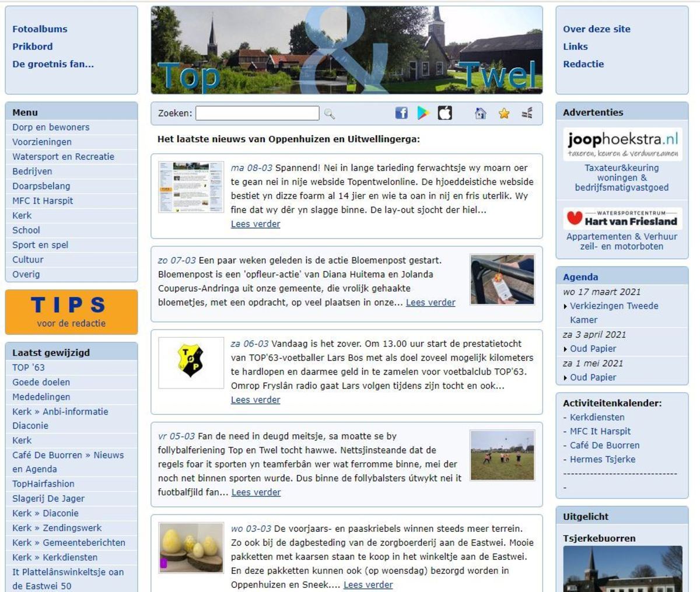Click Lees verder for za 06-03 article

tap(256, 400)
